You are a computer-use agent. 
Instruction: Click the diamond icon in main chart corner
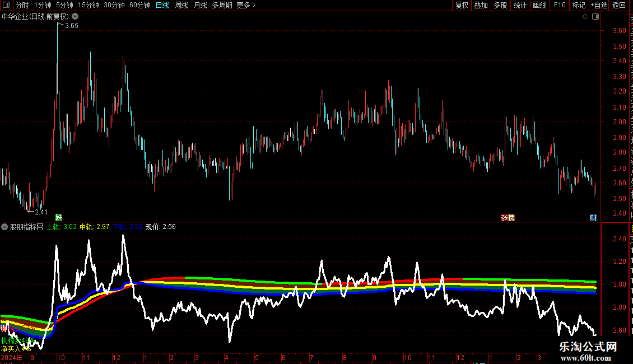tap(585, 17)
